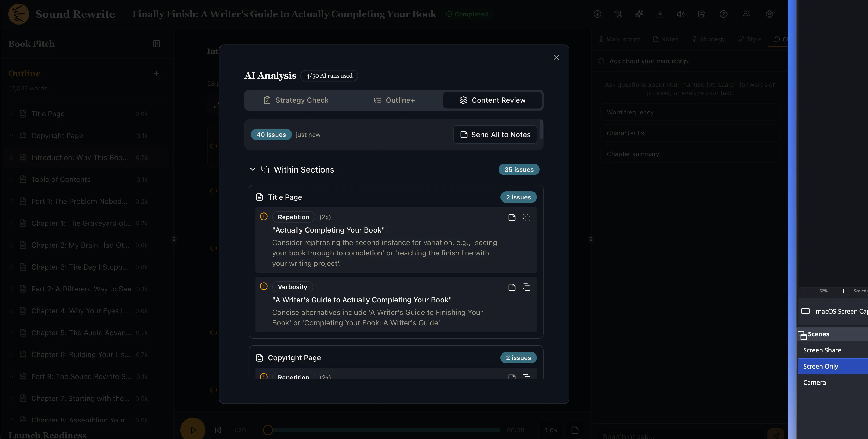Switch to the Outline+ tab

coord(394,100)
